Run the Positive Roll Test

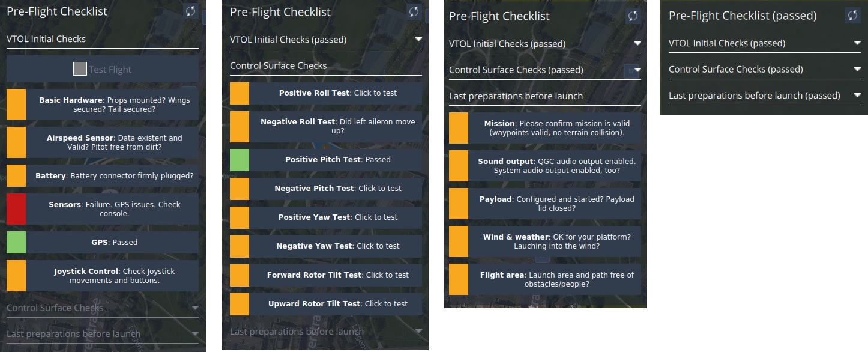(326, 93)
